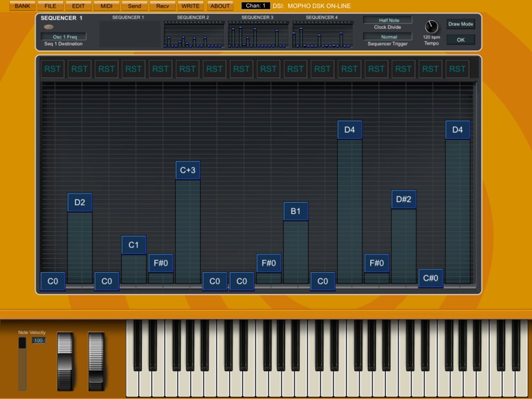The width and height of the screenshot is (532, 399).
Task: Click the D#2 step value handle
Action: 404,199
